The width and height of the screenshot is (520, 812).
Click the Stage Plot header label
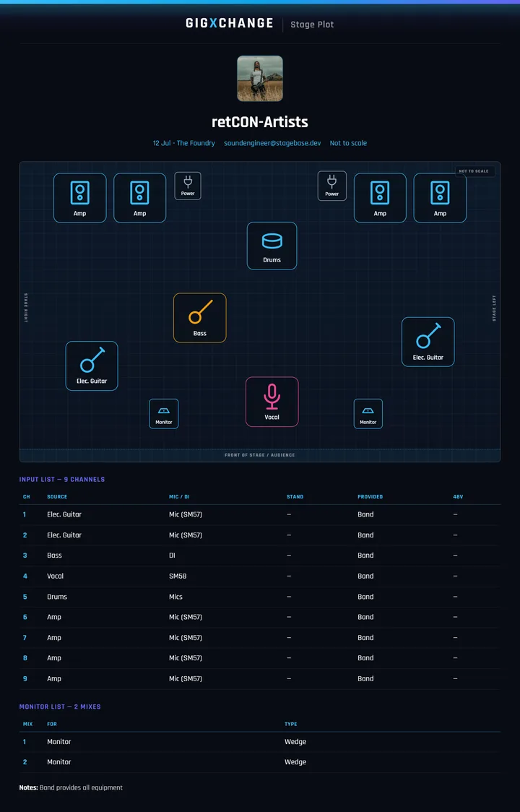pos(312,25)
